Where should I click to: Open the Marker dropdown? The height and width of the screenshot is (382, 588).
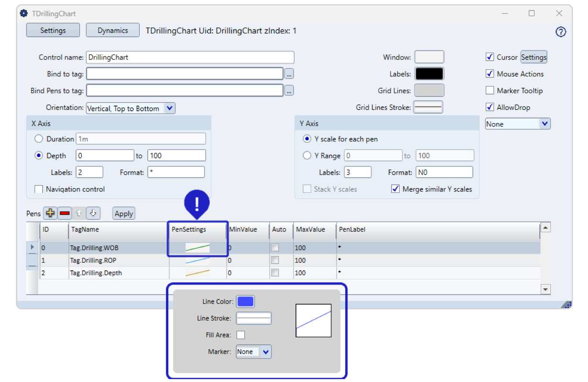[266, 352]
